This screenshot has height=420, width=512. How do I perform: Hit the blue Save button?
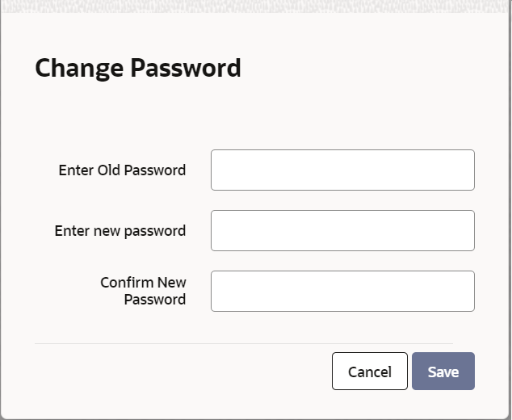click(443, 372)
